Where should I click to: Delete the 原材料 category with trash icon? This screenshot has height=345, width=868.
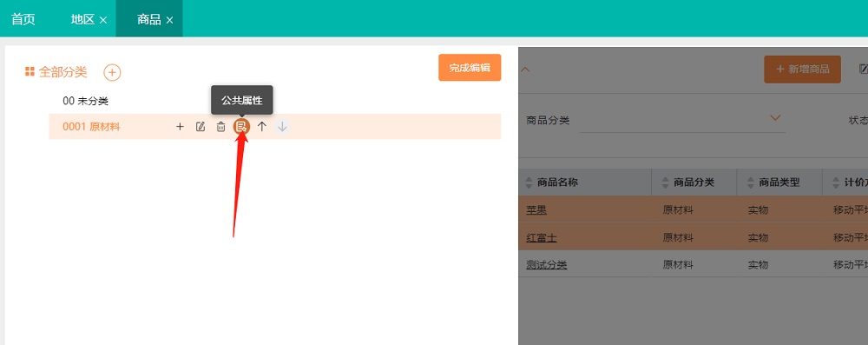[x=220, y=127]
